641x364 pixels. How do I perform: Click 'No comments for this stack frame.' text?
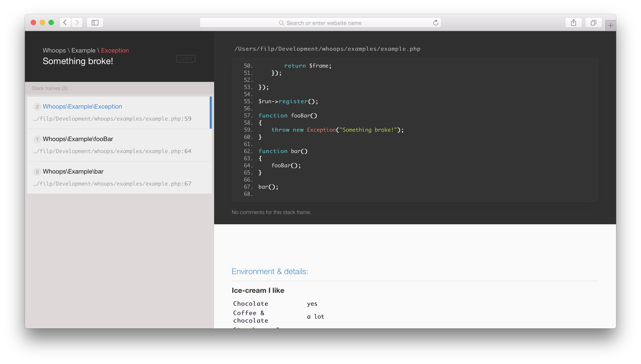click(x=271, y=212)
